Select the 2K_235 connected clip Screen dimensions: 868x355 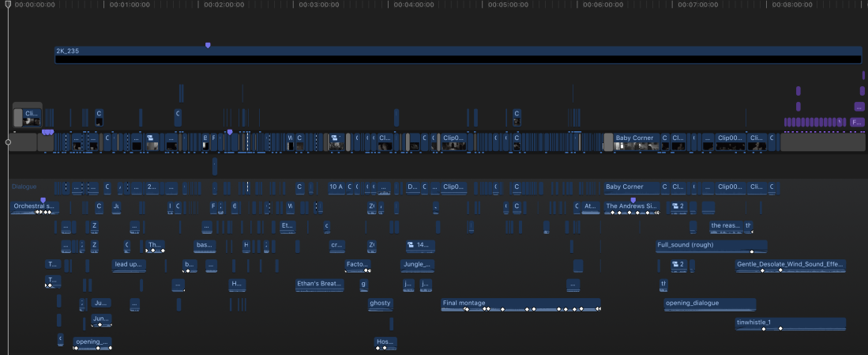[x=457, y=52]
